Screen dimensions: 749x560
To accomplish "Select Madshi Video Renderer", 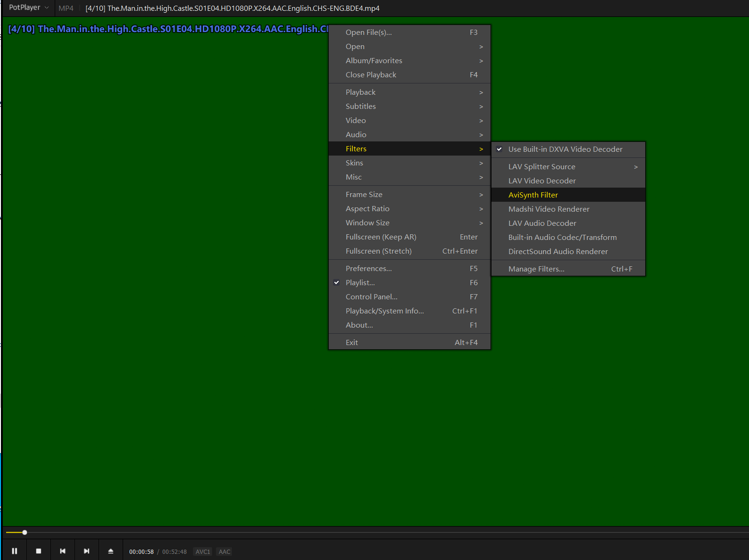I will [568, 209].
